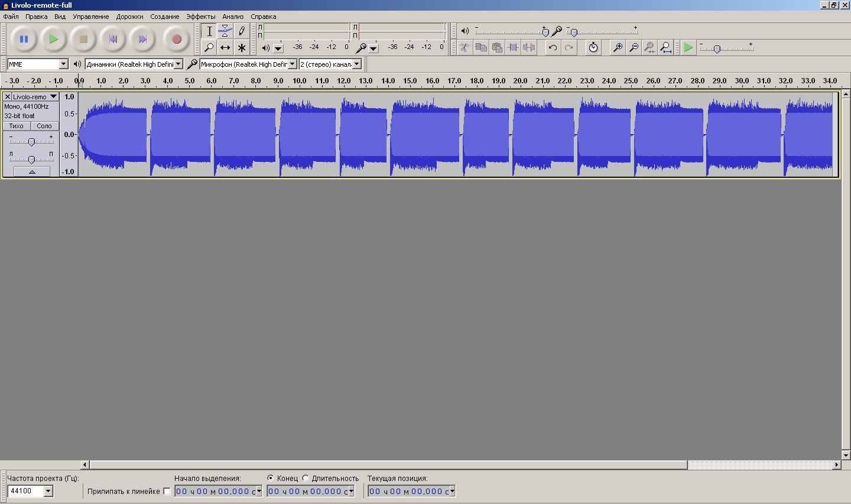This screenshot has width=851, height=504.
Task: Click the horizontal scrollbar thumb
Action: [388, 465]
